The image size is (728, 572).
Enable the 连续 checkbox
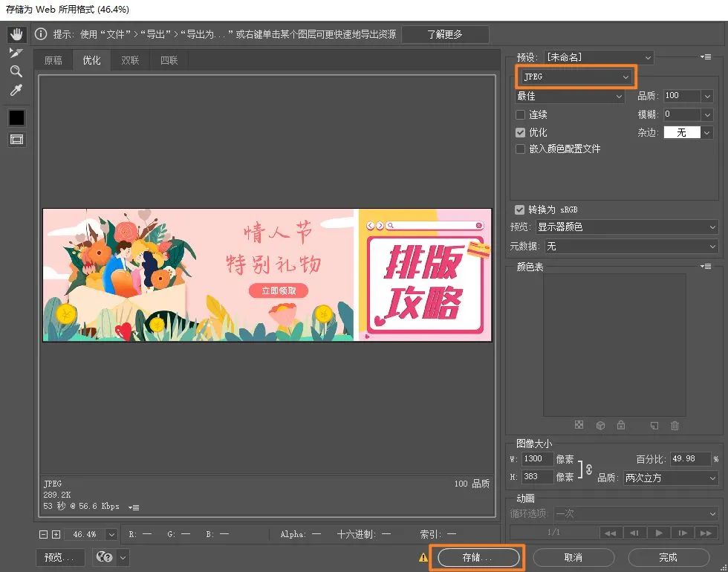(x=521, y=114)
